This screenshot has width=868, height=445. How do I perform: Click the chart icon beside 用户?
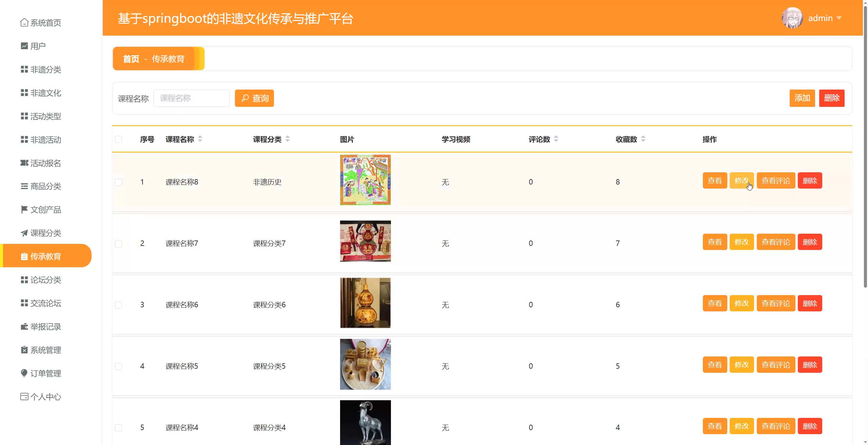pos(24,46)
